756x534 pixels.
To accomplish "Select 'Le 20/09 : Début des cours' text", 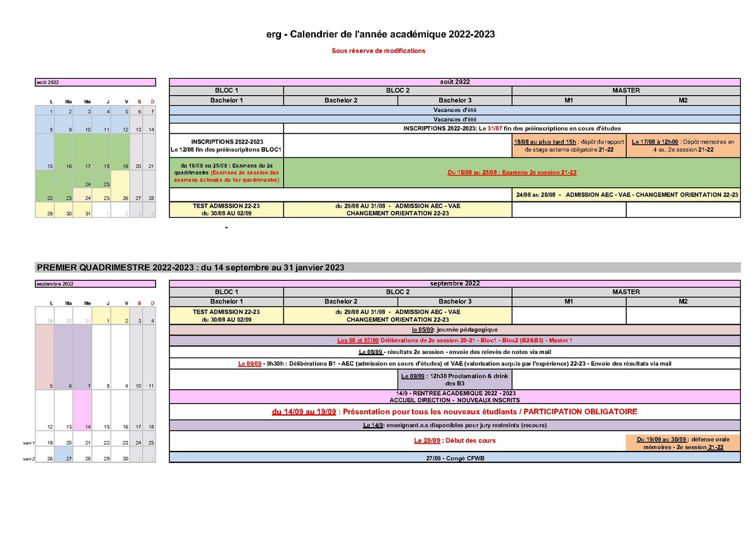I will pos(456,441).
